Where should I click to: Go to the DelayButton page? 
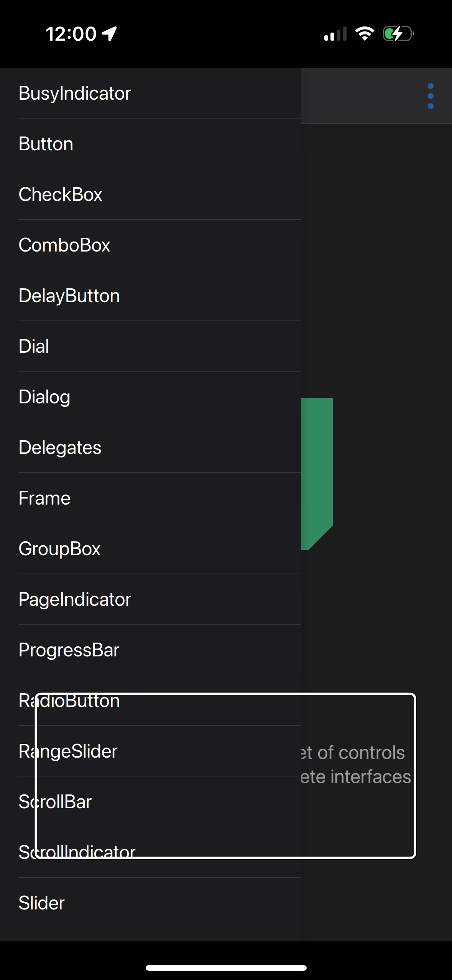pos(151,296)
